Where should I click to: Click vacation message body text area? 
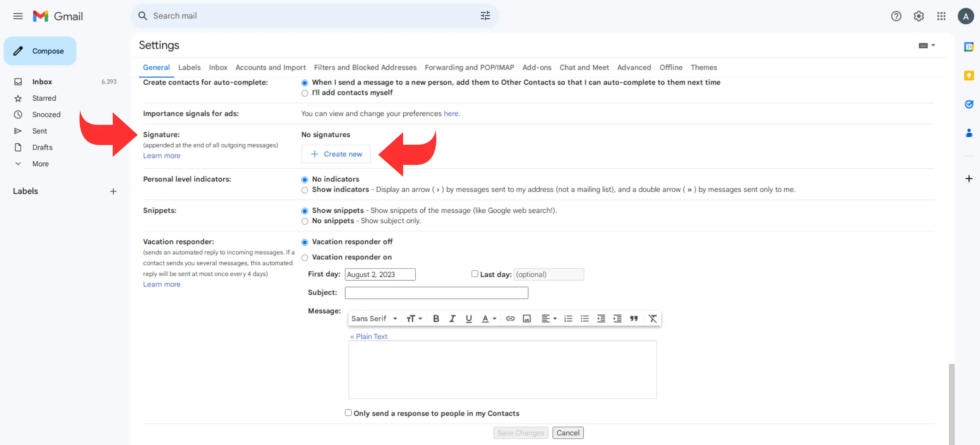pyautogui.click(x=502, y=370)
